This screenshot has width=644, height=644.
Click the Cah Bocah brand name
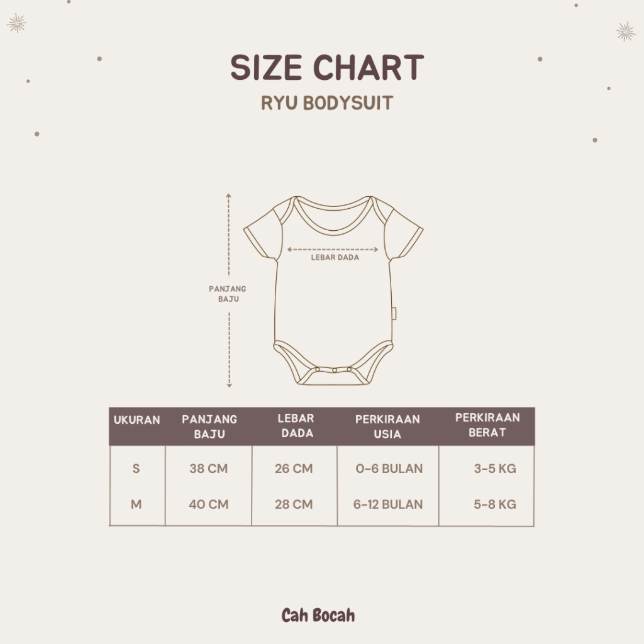click(318, 615)
